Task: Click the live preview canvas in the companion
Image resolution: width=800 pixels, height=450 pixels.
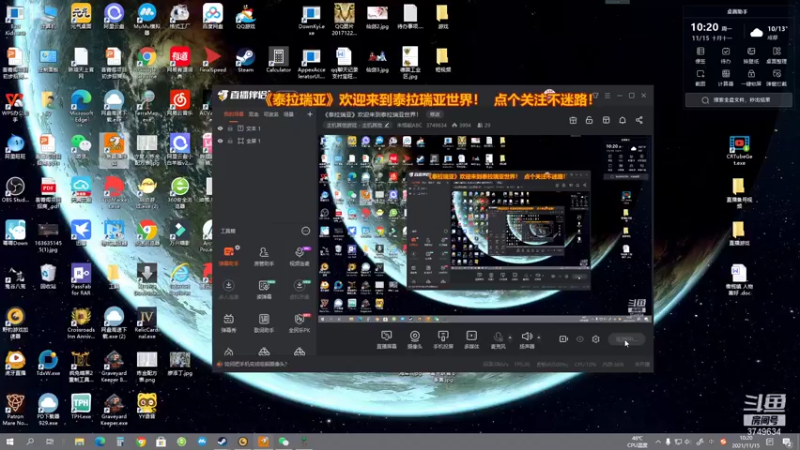Action: tap(485, 229)
